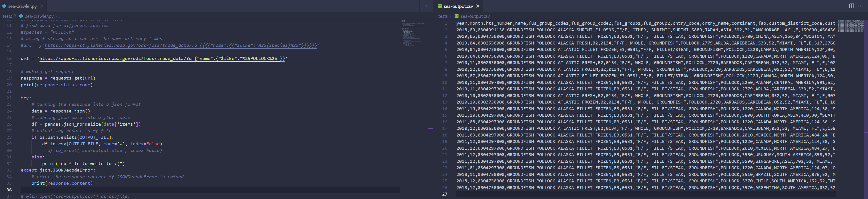Click the minimap of the Python editor
This screenshot has height=199, width=868.
(x=414, y=33)
